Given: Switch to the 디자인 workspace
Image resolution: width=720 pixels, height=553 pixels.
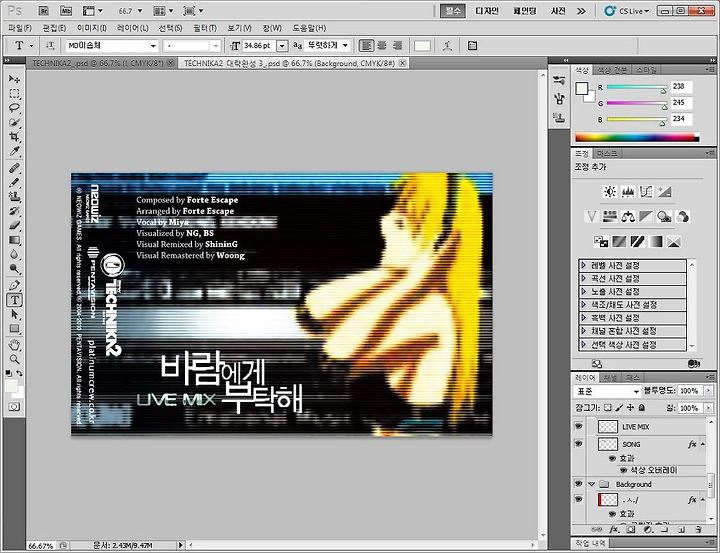Looking at the screenshot, I should pos(486,11).
